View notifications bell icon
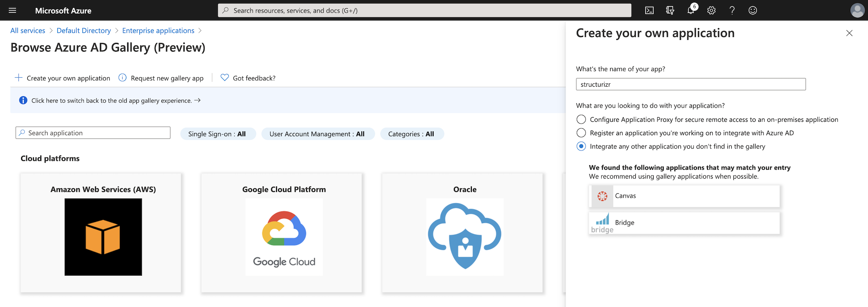868x307 pixels. [691, 10]
